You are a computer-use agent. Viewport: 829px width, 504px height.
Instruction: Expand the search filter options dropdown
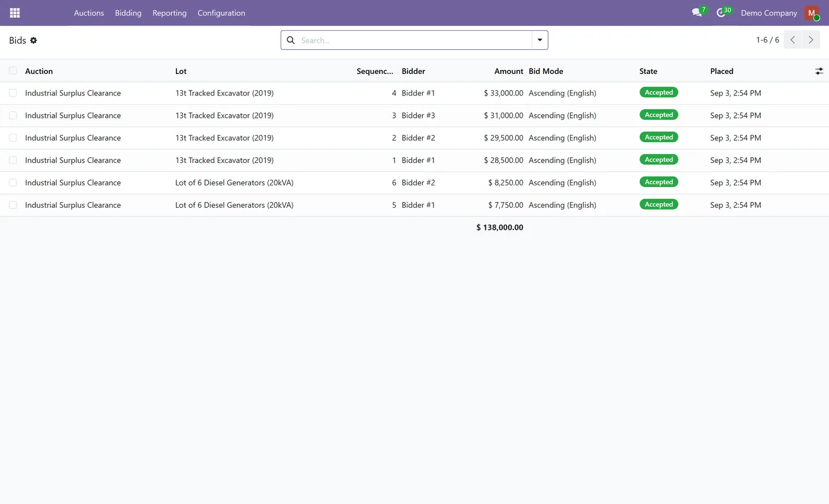click(539, 40)
